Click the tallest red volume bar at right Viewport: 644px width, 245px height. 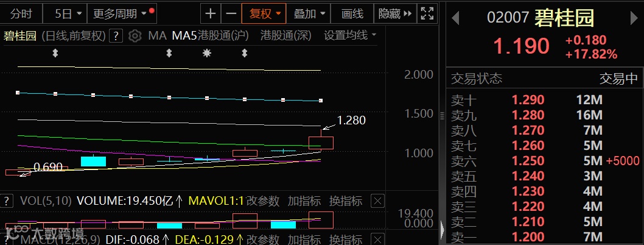coord(321,220)
